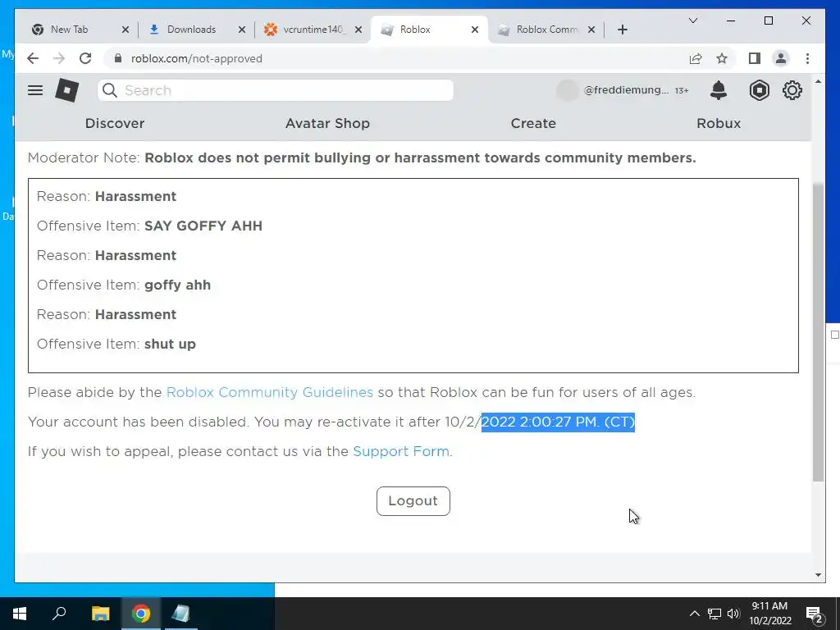Close the active Roblox tab

tap(475, 30)
